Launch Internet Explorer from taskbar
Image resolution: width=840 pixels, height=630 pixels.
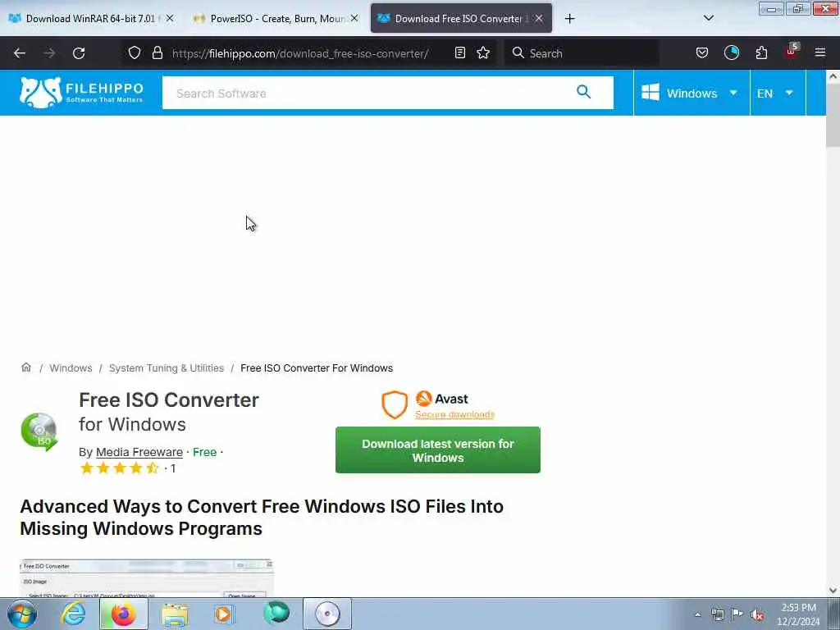(x=73, y=614)
